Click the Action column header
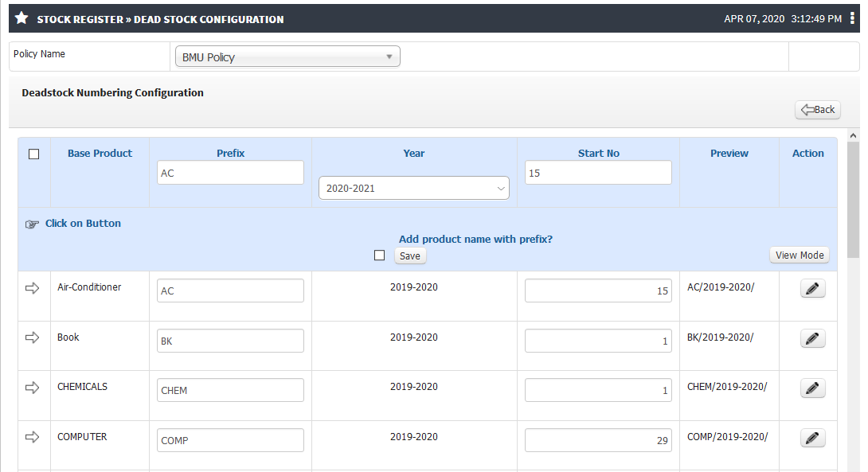 (x=807, y=154)
